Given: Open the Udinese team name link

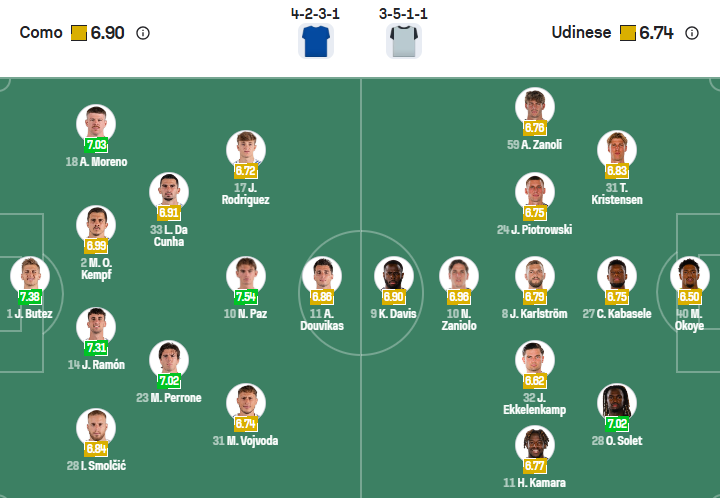Looking at the screenshot, I should click(x=581, y=33).
